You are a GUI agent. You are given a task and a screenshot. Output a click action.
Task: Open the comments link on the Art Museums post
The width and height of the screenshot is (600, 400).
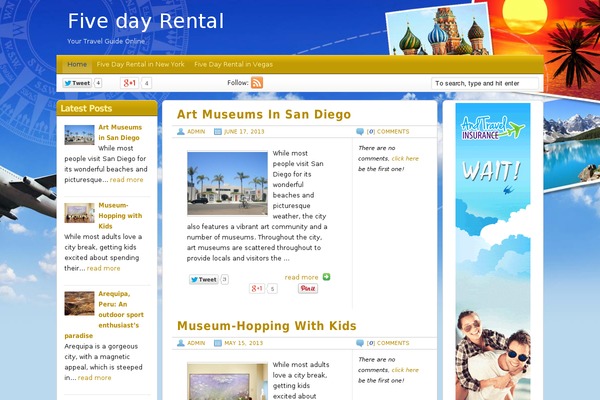[388, 131]
